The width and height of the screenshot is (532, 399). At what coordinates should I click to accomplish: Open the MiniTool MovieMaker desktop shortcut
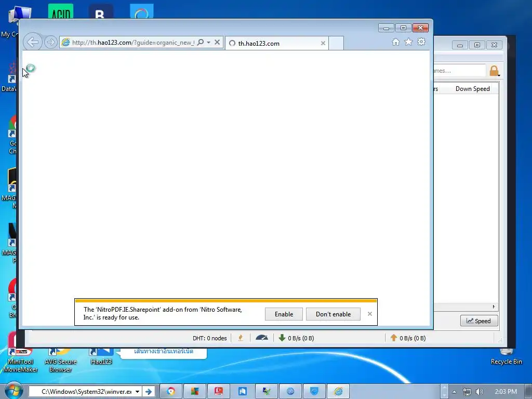[20, 360]
